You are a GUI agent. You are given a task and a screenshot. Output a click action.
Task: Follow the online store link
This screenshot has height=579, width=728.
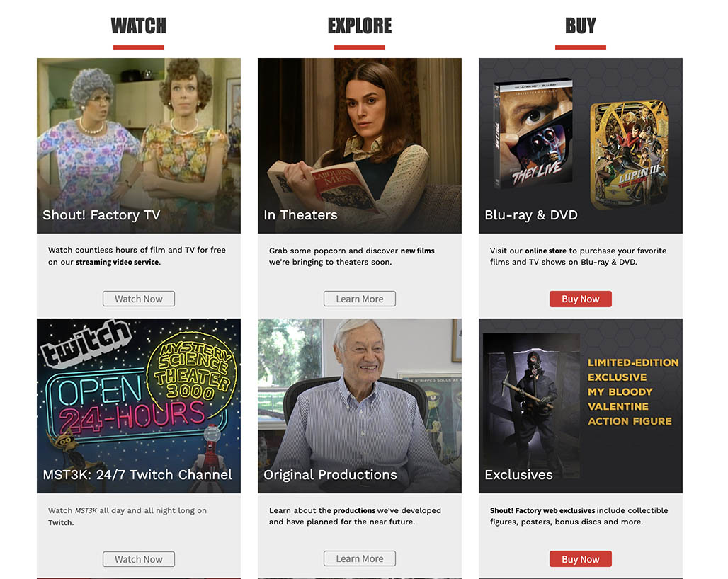(x=545, y=251)
